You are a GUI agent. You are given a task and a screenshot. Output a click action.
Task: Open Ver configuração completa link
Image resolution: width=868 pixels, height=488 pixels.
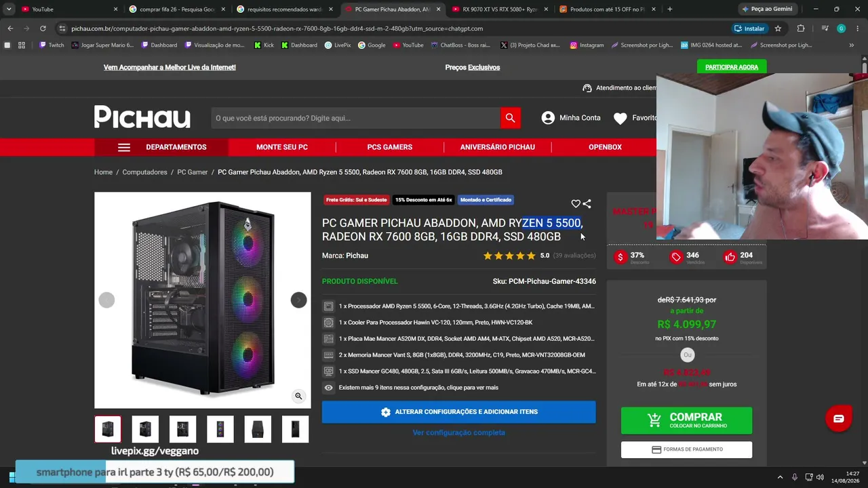[x=459, y=432]
